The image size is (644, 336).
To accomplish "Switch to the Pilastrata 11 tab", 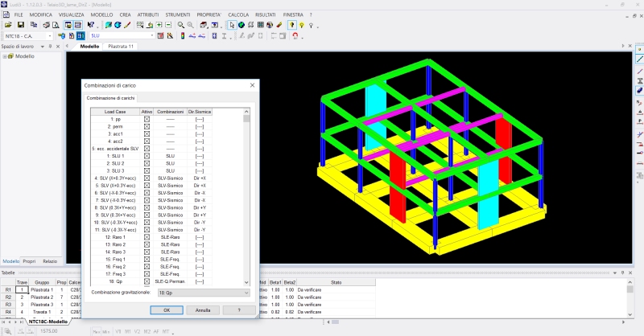I will (121, 47).
